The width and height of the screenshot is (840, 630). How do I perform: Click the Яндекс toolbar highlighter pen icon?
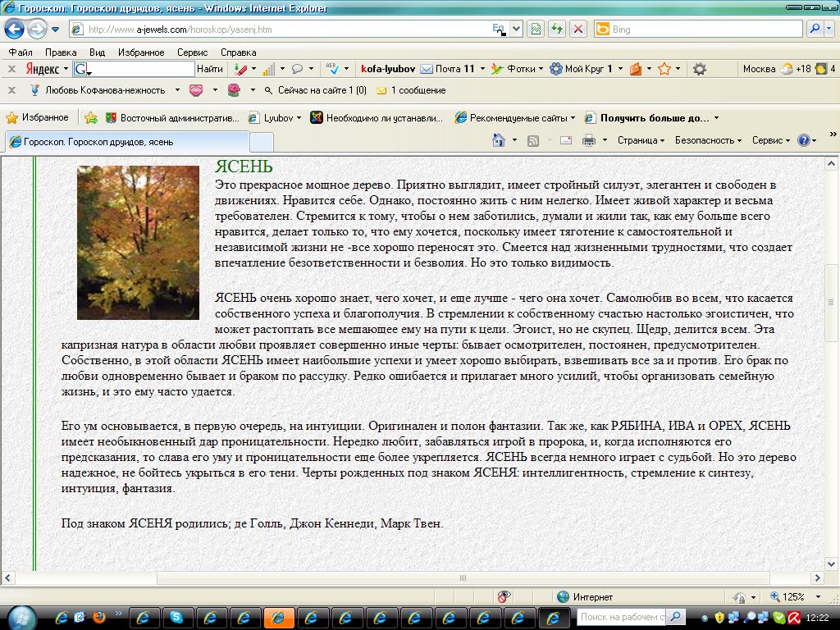point(240,69)
